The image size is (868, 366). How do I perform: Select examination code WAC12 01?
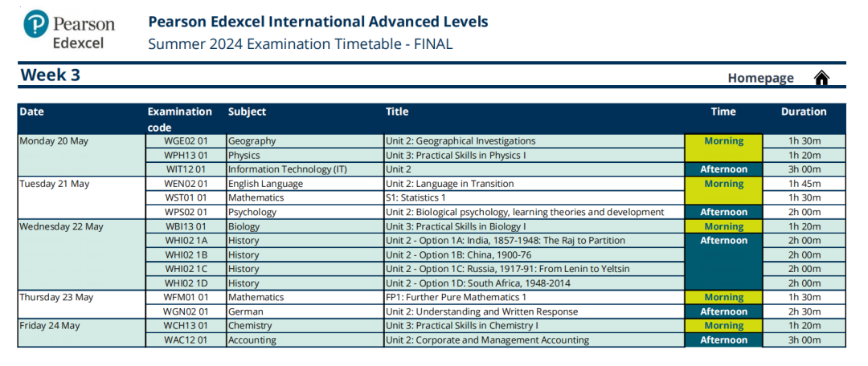(186, 340)
